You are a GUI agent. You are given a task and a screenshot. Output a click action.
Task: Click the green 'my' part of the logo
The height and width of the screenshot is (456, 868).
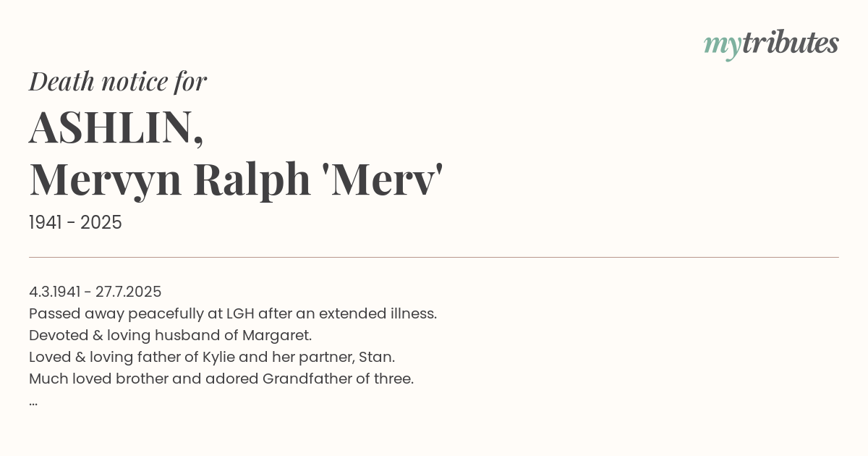[x=722, y=45]
